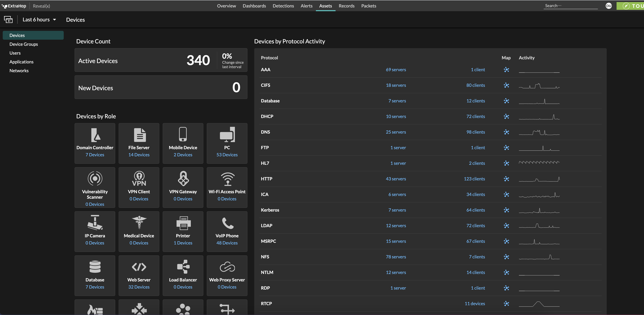
Task: Select Devices in the sidebar
Action: (33, 35)
